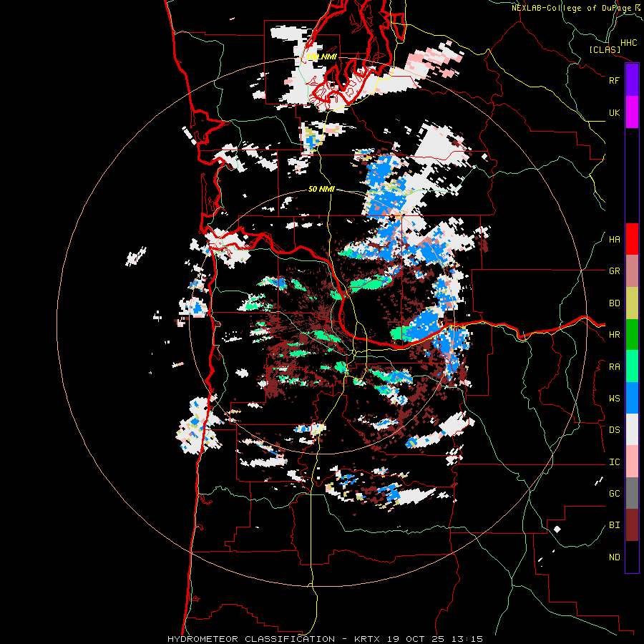This screenshot has height=644, width=644.
Task: Click the dark green HR legend swatch
Action: click(632, 335)
